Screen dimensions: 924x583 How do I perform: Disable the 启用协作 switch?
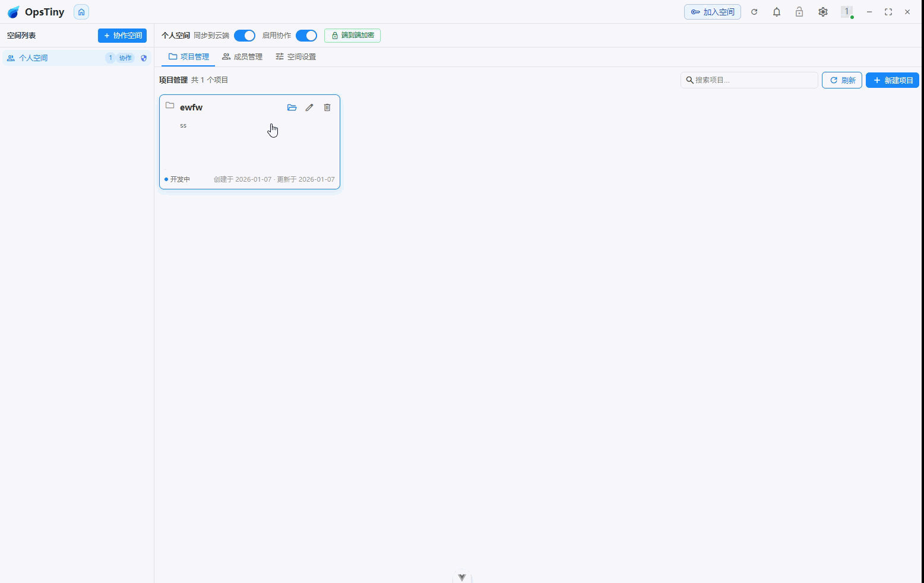pos(306,36)
